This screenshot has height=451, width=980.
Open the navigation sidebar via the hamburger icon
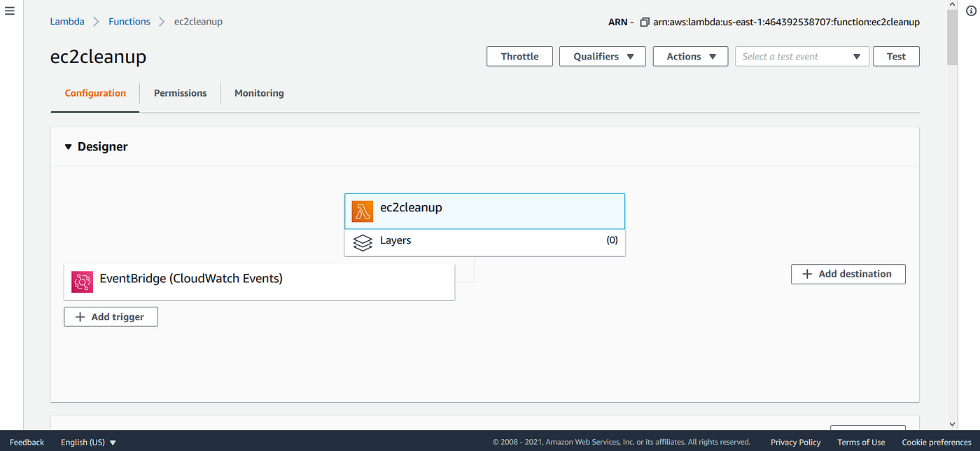(x=9, y=10)
